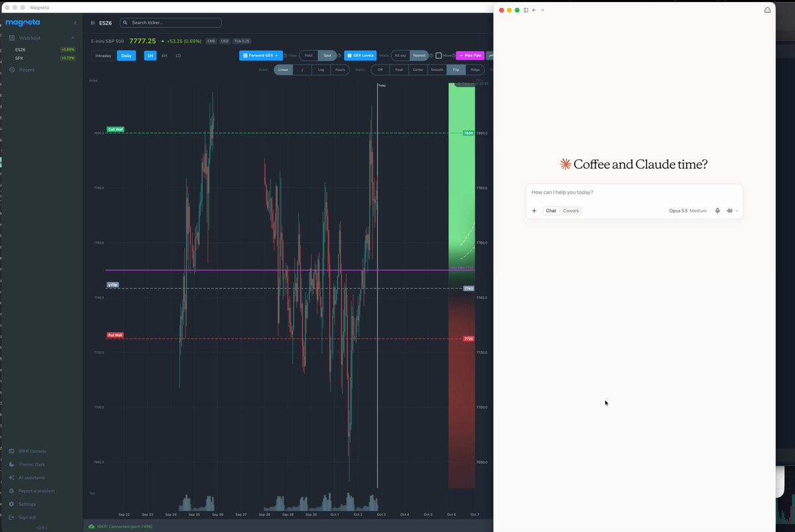Toggle the Max Pain line button
Viewport: 795px width, 532px height.
[470, 56]
